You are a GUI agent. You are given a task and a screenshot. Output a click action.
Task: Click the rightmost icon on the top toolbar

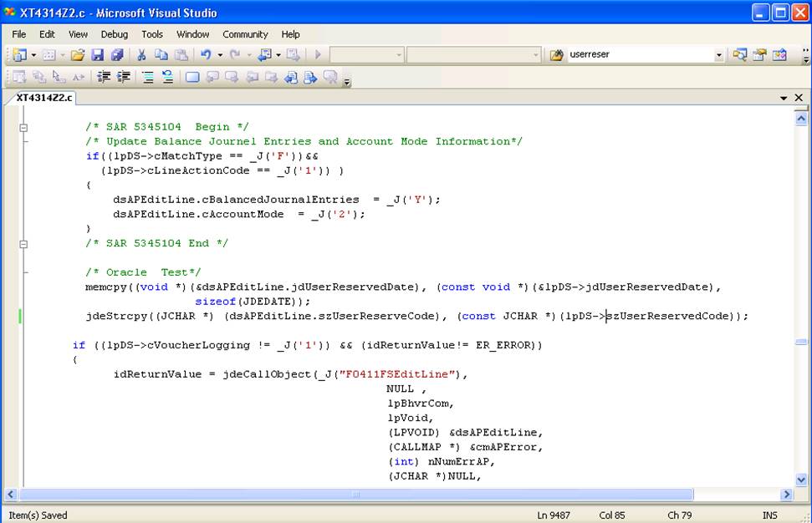coord(779,54)
